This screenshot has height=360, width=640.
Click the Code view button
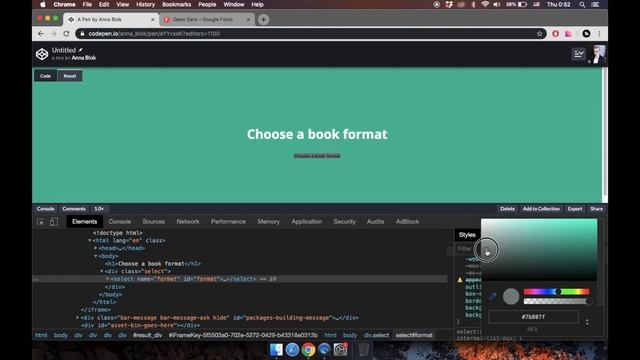(x=45, y=76)
